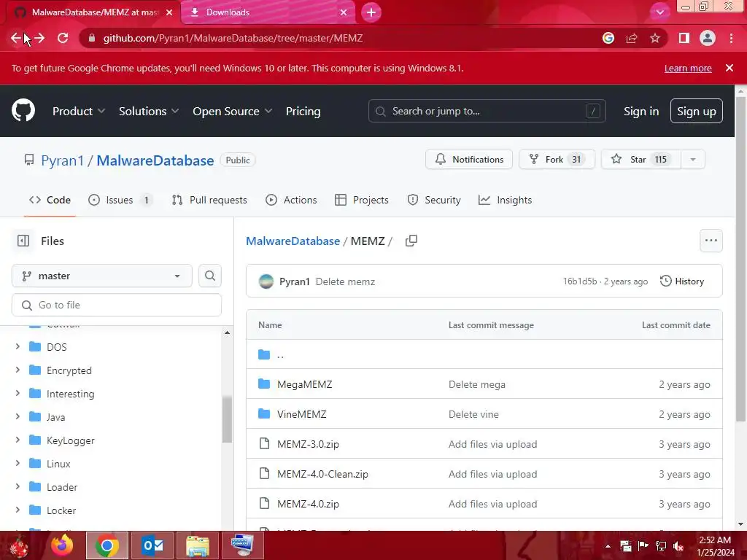Screen dimensions: 747x560
Task: Expand the Linux folder in tree
Action: coord(18,463)
